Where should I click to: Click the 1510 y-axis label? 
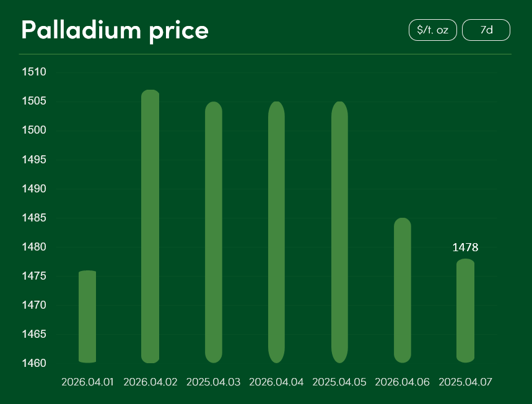coord(35,72)
